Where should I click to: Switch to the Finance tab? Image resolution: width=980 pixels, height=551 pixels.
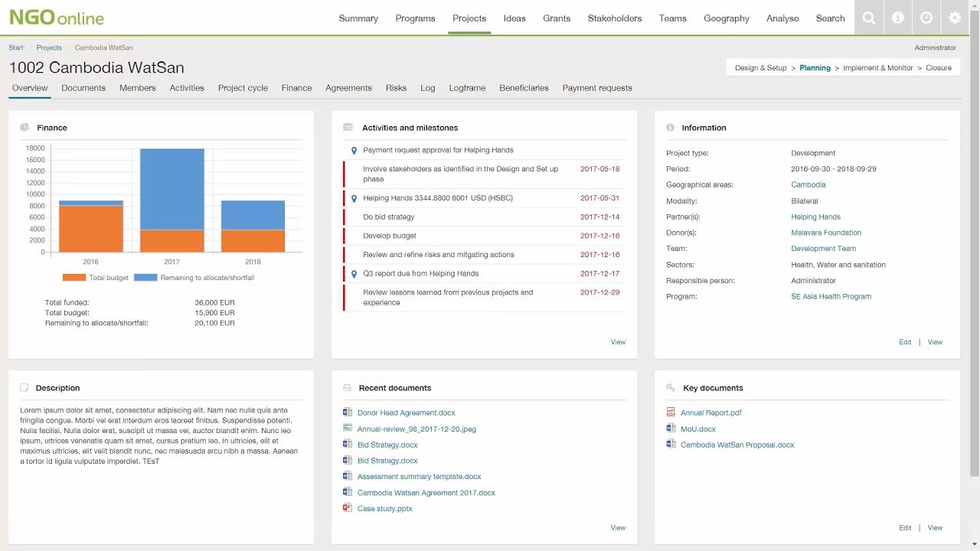pos(296,88)
